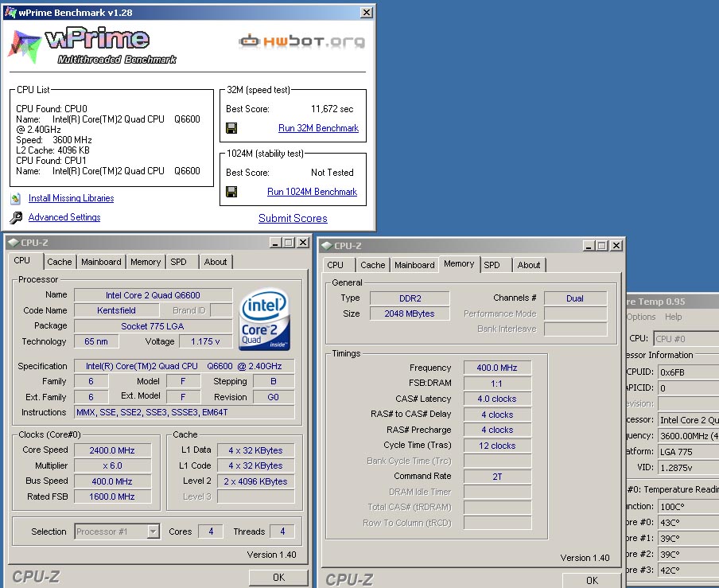Click Cycle Time (Tras) 12 clocks value
The height and width of the screenshot is (588, 719).
pos(497,446)
